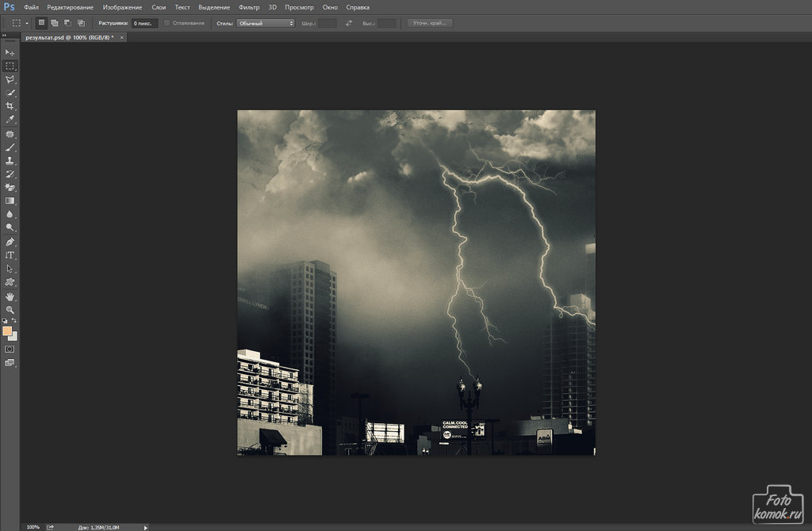Screen dimensions: 812x531
Task: Activate the Brush tool
Action: (10, 147)
